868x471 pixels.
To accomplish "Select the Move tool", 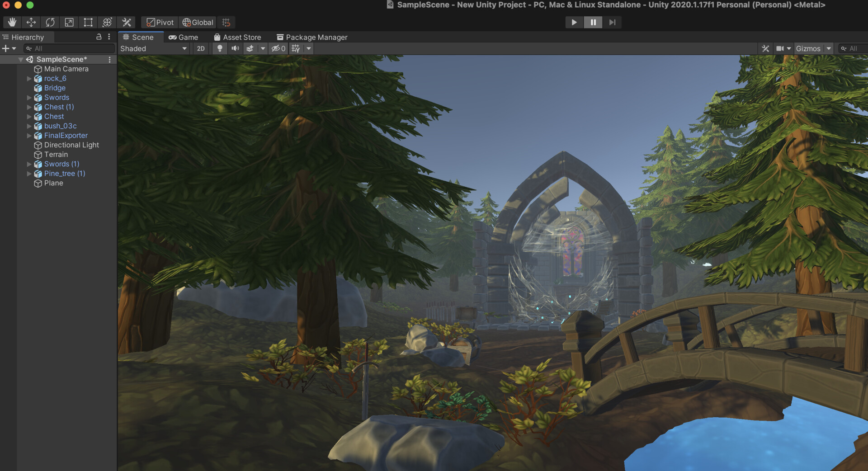I will click(x=31, y=22).
